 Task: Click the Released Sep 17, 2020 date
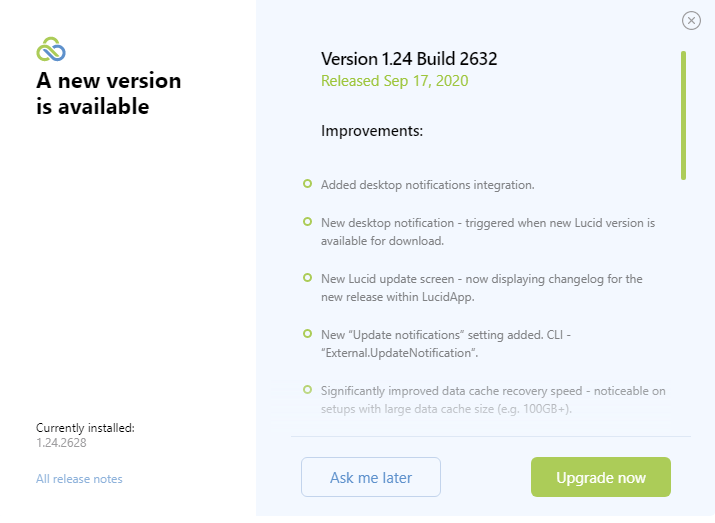pyautogui.click(x=394, y=81)
